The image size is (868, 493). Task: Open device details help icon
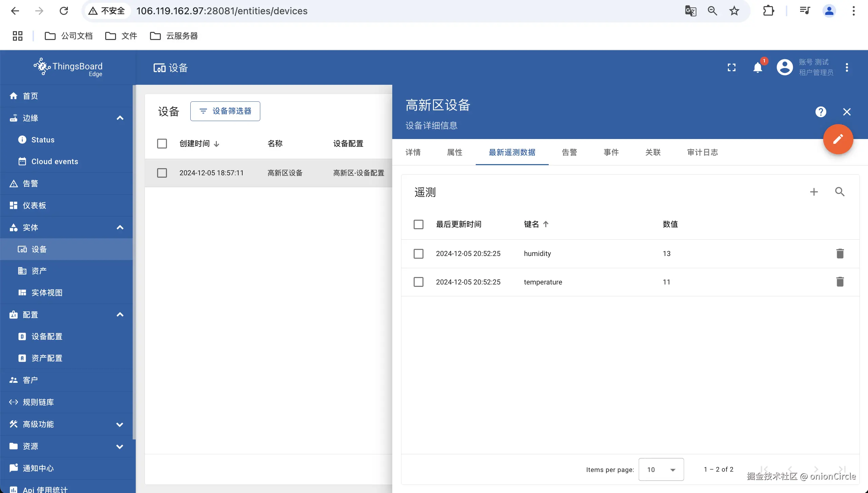pos(820,112)
